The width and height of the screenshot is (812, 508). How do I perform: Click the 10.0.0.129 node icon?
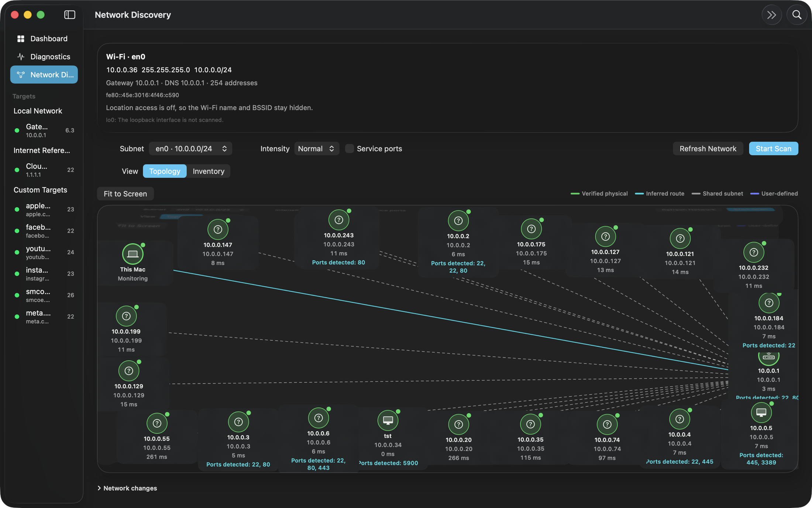pyautogui.click(x=128, y=371)
